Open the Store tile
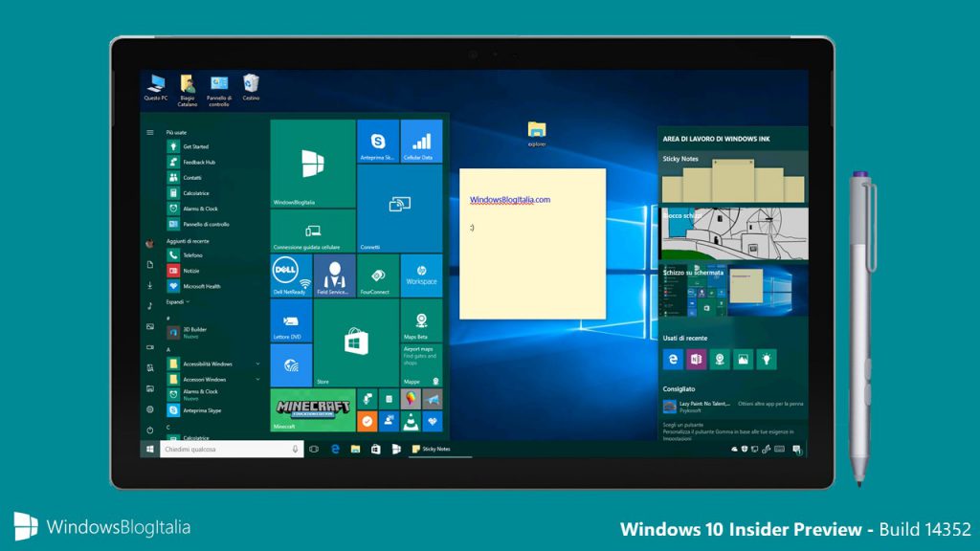This screenshot has height=551, width=980. [x=356, y=343]
